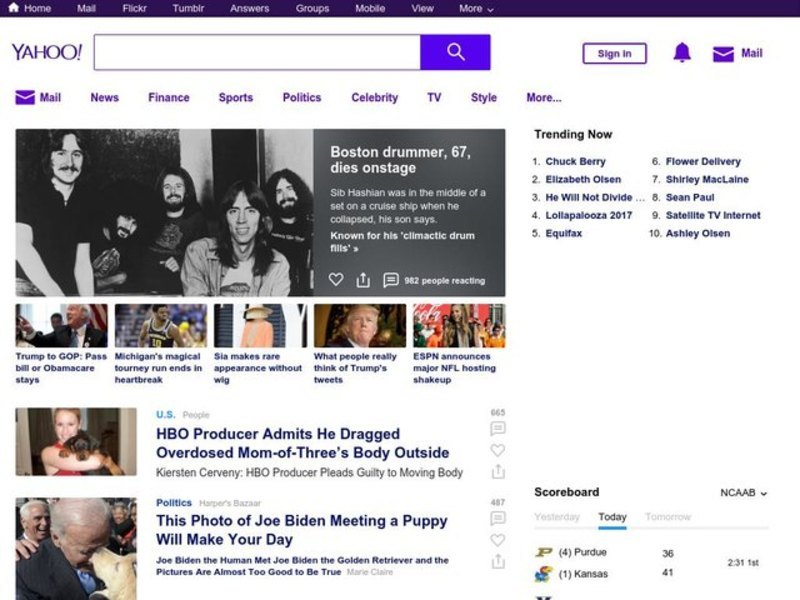
Task: Click the Lollapalooza 2017 trending link
Action: [588, 216]
